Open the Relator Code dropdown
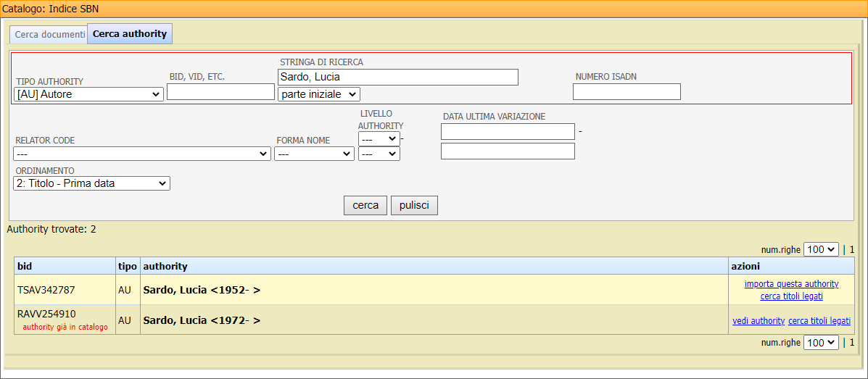 [142, 154]
